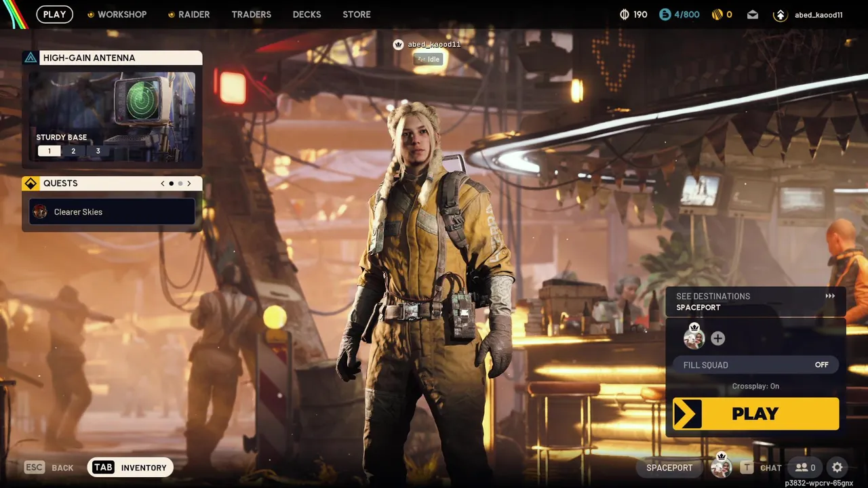Click the Workshop tab notification dot
The height and width of the screenshot is (488, 868).
tap(91, 14)
